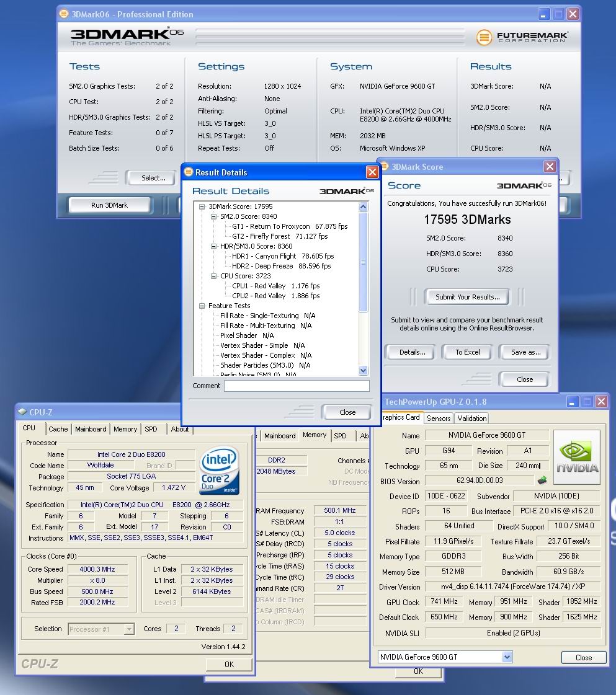Select the CPU-Z CPU tab

coord(29,428)
